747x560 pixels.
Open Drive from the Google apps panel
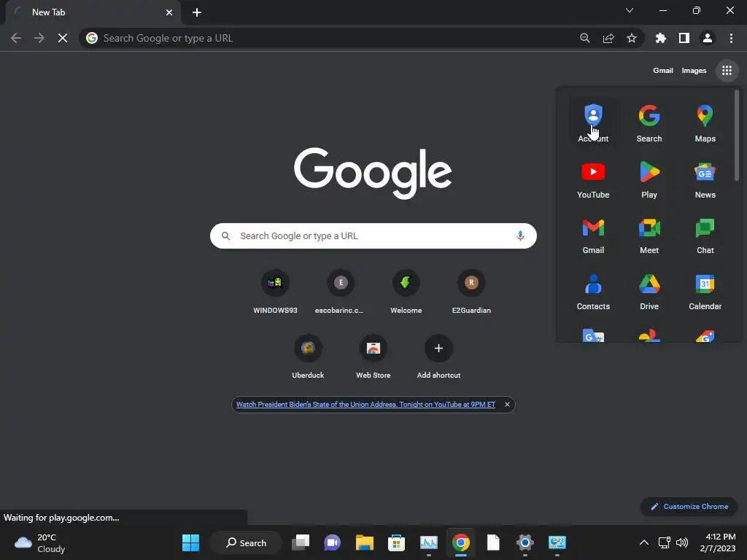[x=649, y=292]
